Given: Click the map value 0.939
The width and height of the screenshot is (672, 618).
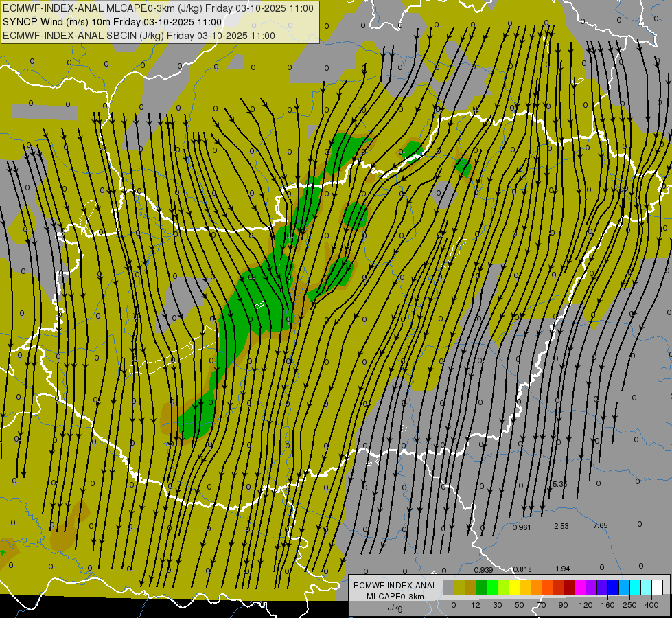Looking at the screenshot, I should [x=483, y=570].
